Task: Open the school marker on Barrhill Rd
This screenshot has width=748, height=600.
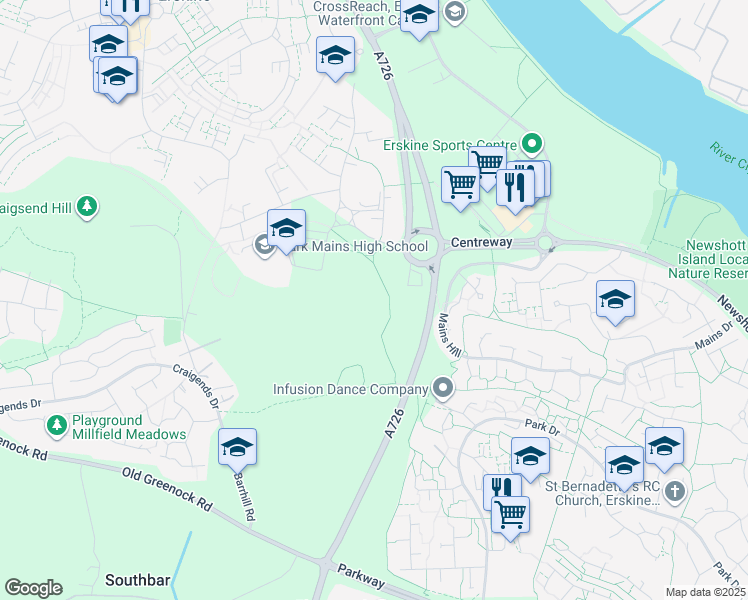Action: tap(238, 451)
